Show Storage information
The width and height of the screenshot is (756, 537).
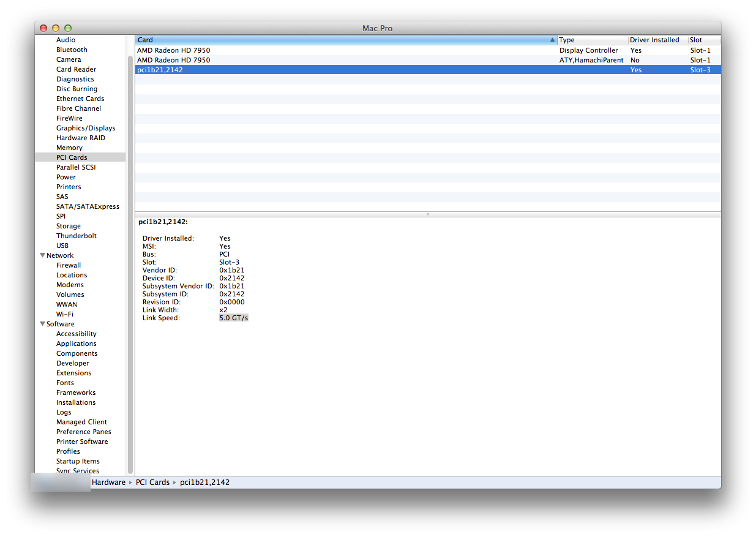69,226
